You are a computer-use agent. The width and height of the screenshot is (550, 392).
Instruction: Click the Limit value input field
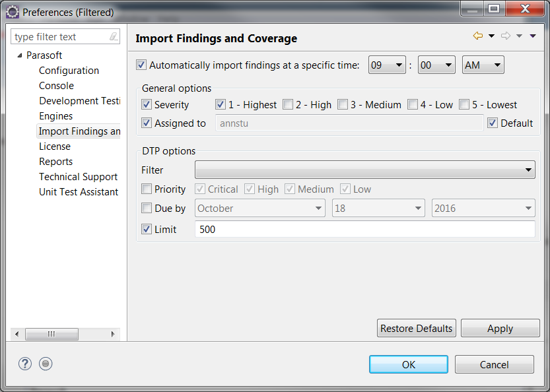[x=364, y=229]
